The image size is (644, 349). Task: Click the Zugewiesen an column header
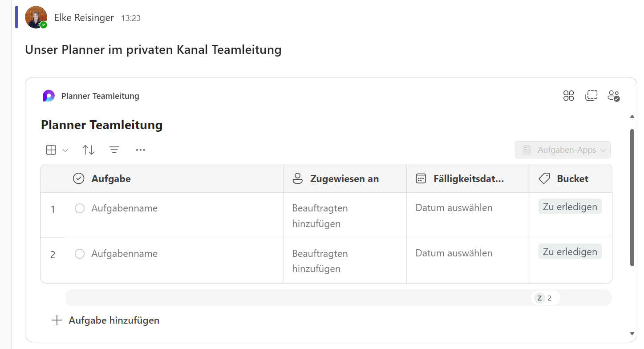pyautogui.click(x=345, y=179)
